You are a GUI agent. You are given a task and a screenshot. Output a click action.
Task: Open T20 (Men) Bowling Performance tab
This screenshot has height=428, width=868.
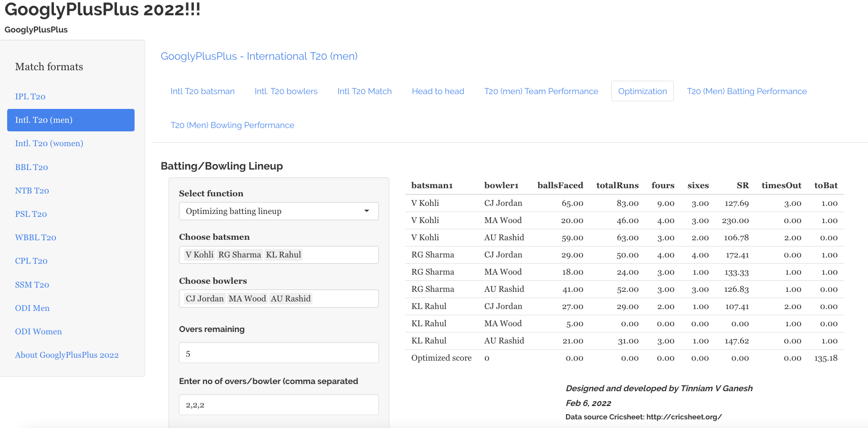click(x=232, y=125)
